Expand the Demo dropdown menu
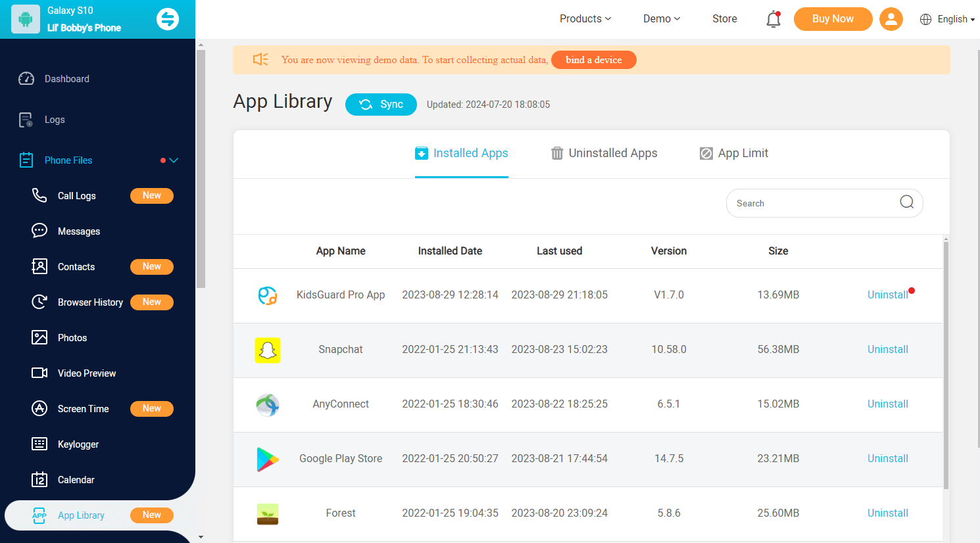Image resolution: width=980 pixels, height=543 pixels. (662, 19)
